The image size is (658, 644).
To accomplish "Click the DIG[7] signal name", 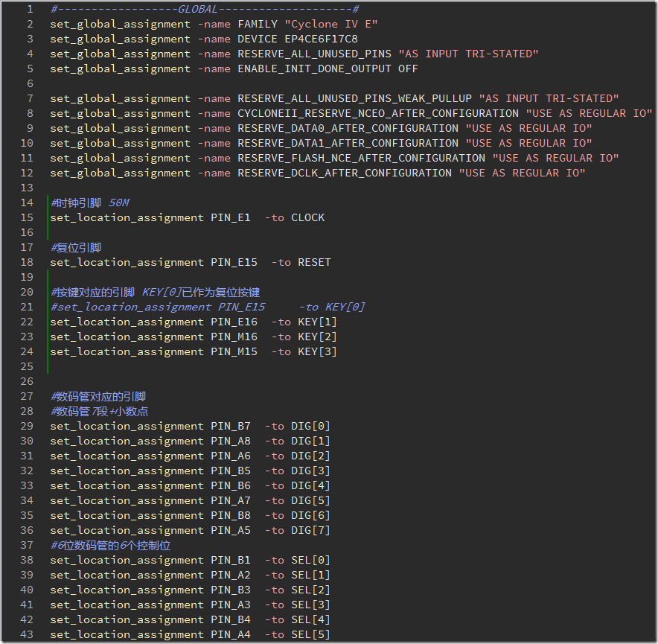I will 310,531.
